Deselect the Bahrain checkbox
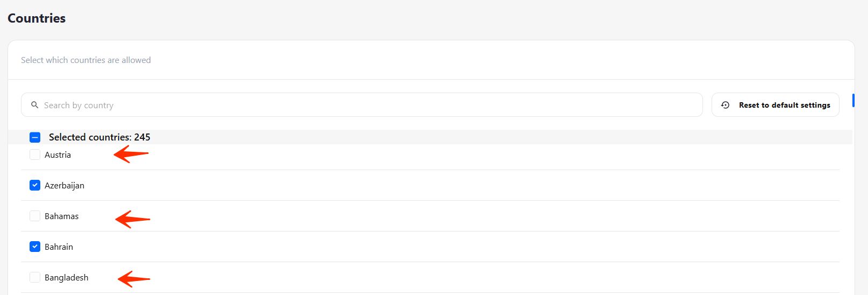 [35, 247]
